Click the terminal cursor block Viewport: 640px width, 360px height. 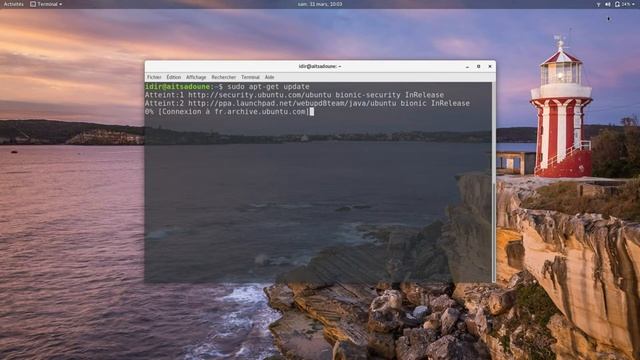312,111
